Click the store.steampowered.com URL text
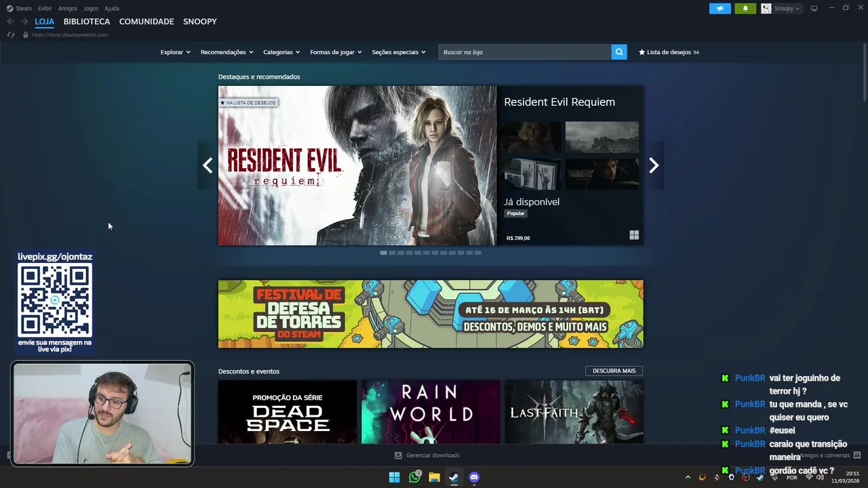868x488 pixels. tap(70, 35)
